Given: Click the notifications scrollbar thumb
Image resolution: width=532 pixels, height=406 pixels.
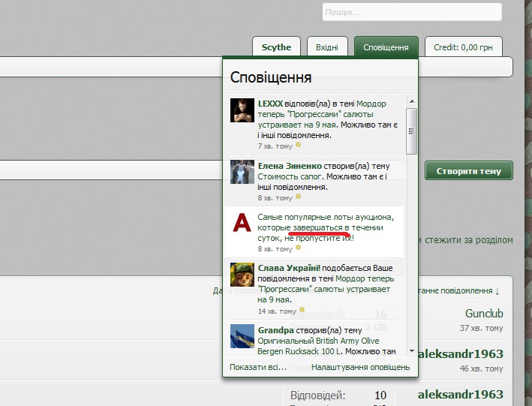Looking at the screenshot, I should [x=411, y=131].
